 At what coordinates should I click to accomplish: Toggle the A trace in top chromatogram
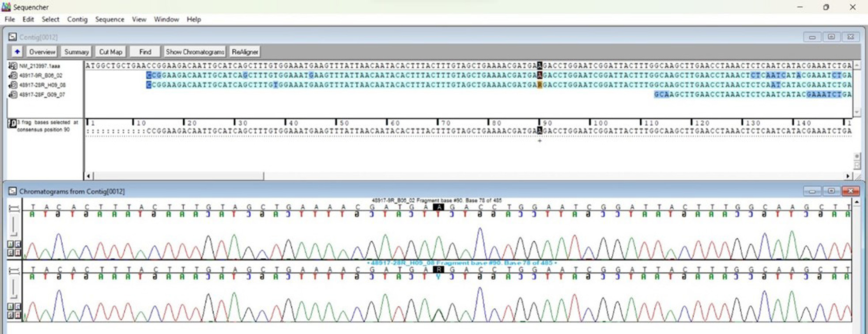[x=11, y=244]
